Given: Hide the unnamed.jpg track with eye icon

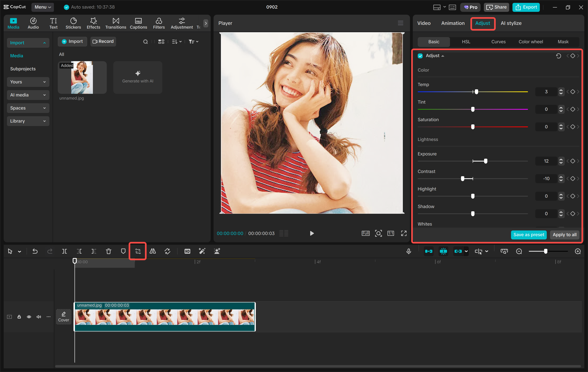Looking at the screenshot, I should 29,317.
